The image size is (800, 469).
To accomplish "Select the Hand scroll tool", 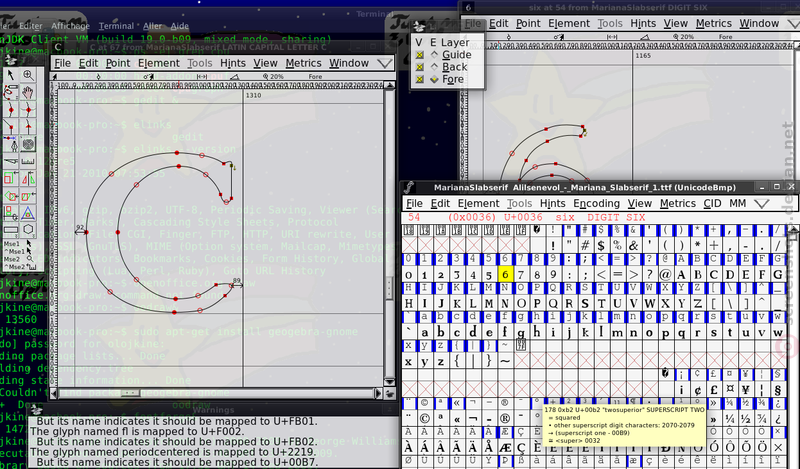I will pos(29,92).
